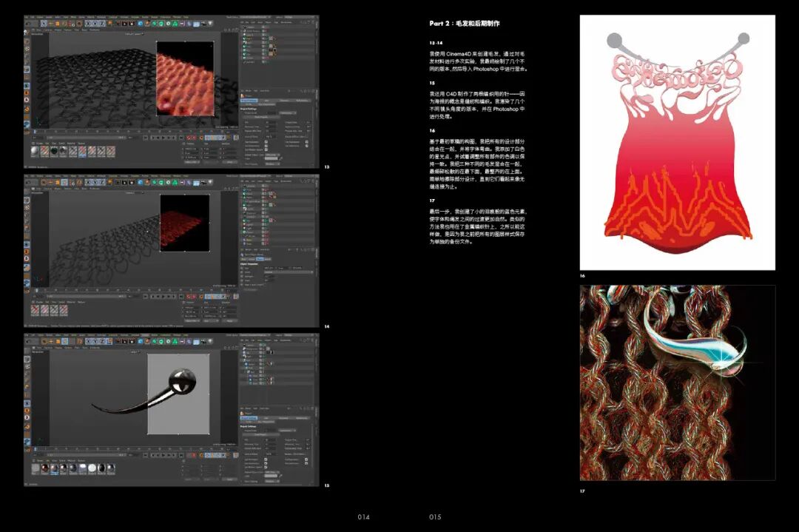Image resolution: width=799 pixels, height=532 pixels.
Task: Click the Light bulb icon in figure 13 toolbar
Action: 210,24
